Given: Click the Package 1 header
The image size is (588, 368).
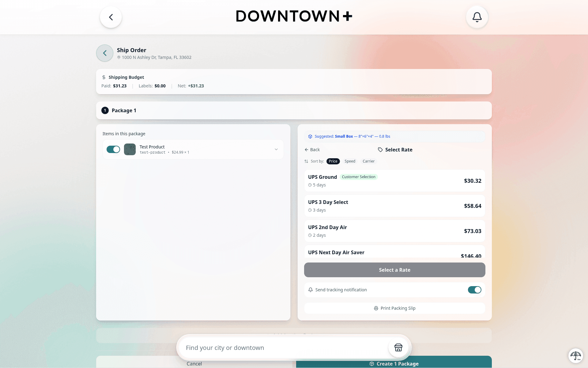Looking at the screenshot, I should 294,110.
